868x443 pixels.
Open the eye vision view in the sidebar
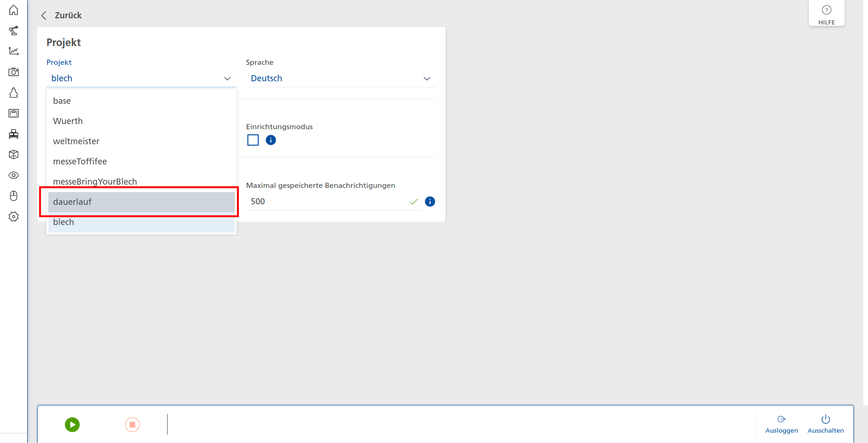coord(14,175)
